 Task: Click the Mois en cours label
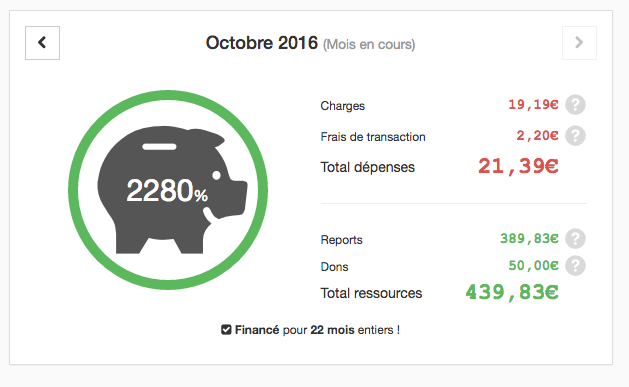369,45
